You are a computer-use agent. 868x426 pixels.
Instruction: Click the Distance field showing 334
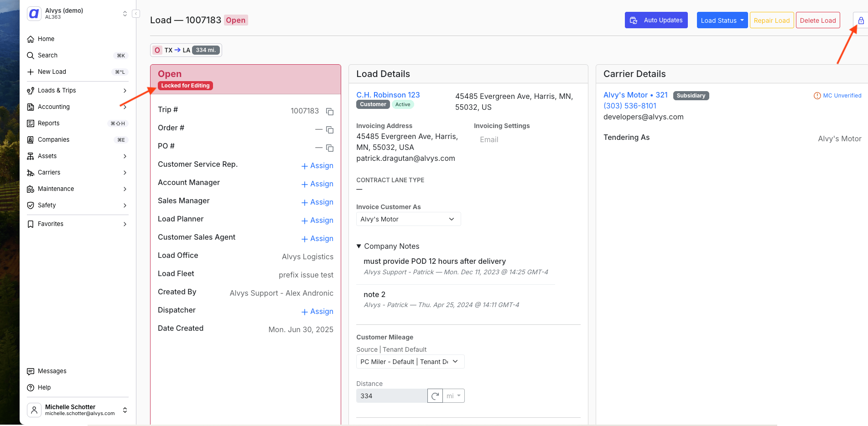(x=392, y=396)
